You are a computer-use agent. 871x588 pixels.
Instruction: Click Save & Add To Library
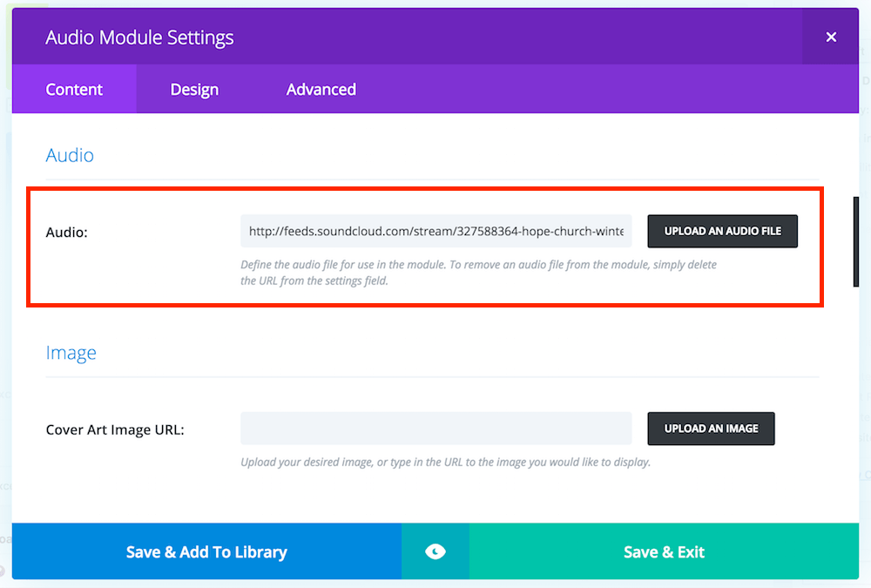coord(206,551)
